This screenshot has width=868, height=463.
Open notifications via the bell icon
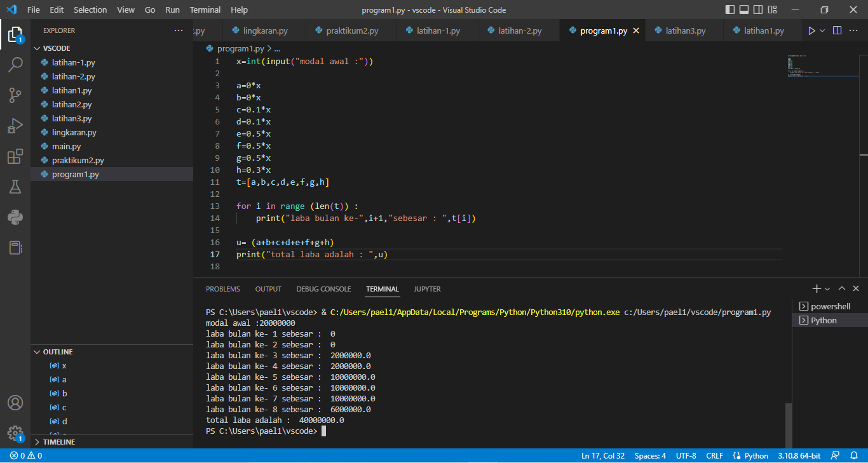pyautogui.click(x=855, y=455)
